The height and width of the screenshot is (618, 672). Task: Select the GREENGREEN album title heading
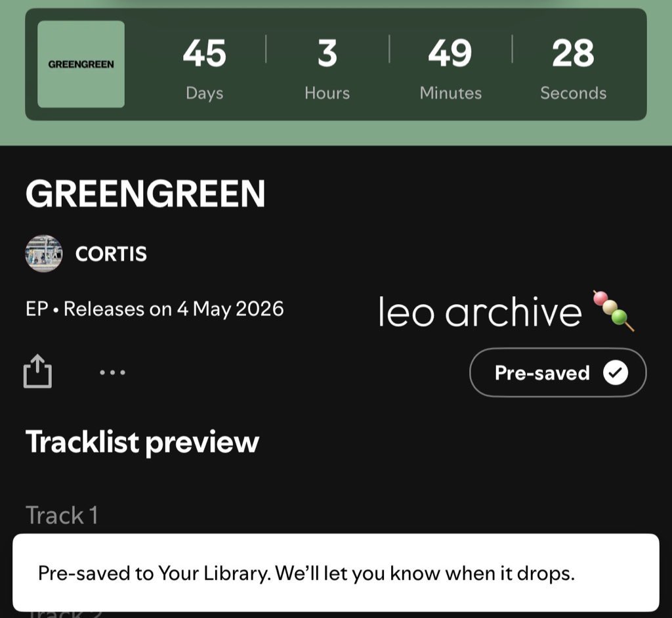pyautogui.click(x=146, y=194)
